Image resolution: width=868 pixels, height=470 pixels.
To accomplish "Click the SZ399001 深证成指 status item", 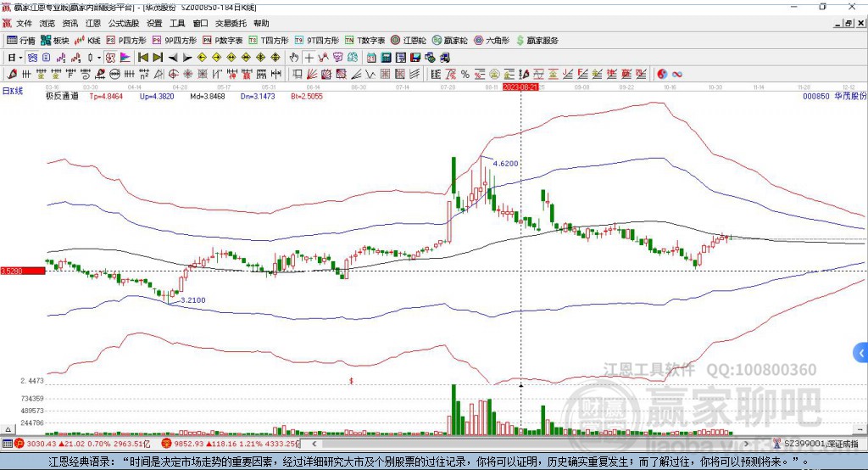I will pos(815,444).
